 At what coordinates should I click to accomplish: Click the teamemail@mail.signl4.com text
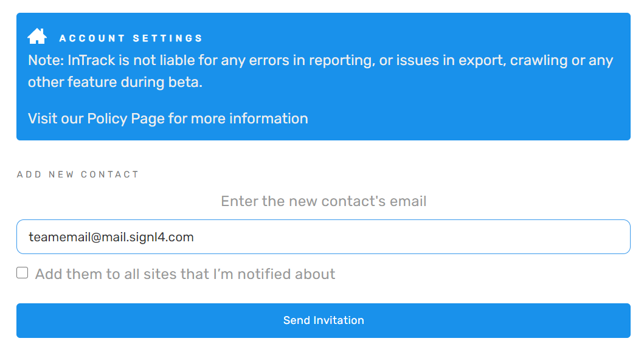click(x=111, y=237)
